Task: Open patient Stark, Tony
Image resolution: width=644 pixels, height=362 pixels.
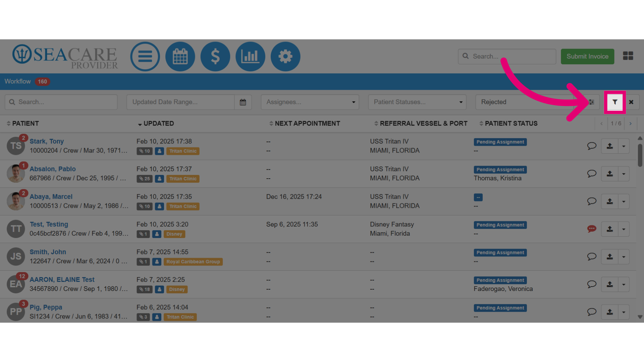Action: click(x=47, y=141)
